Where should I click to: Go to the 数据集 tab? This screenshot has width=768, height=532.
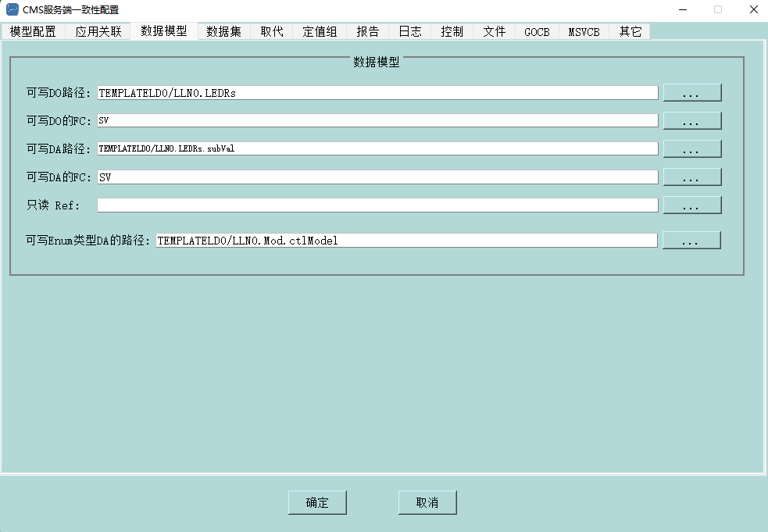223,32
